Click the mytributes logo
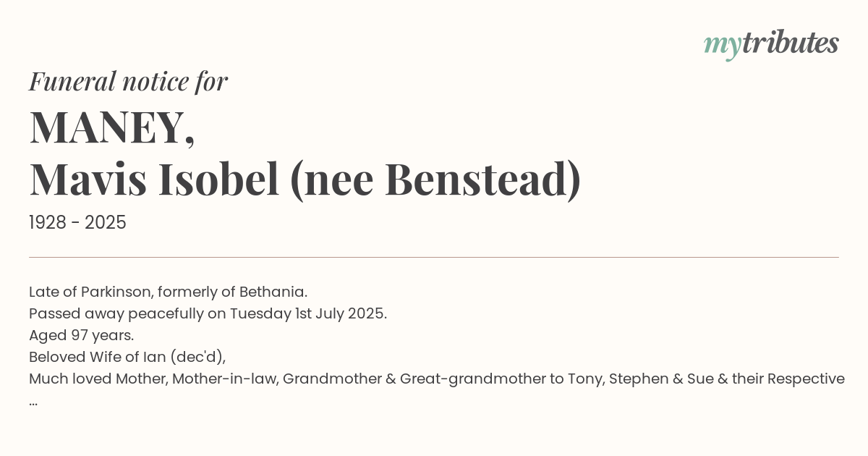 coord(771,44)
